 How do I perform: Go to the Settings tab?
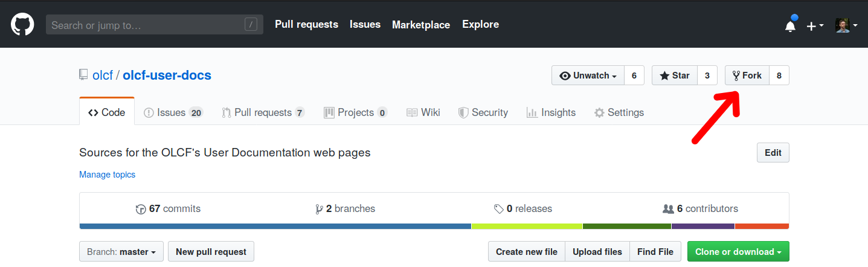[619, 112]
